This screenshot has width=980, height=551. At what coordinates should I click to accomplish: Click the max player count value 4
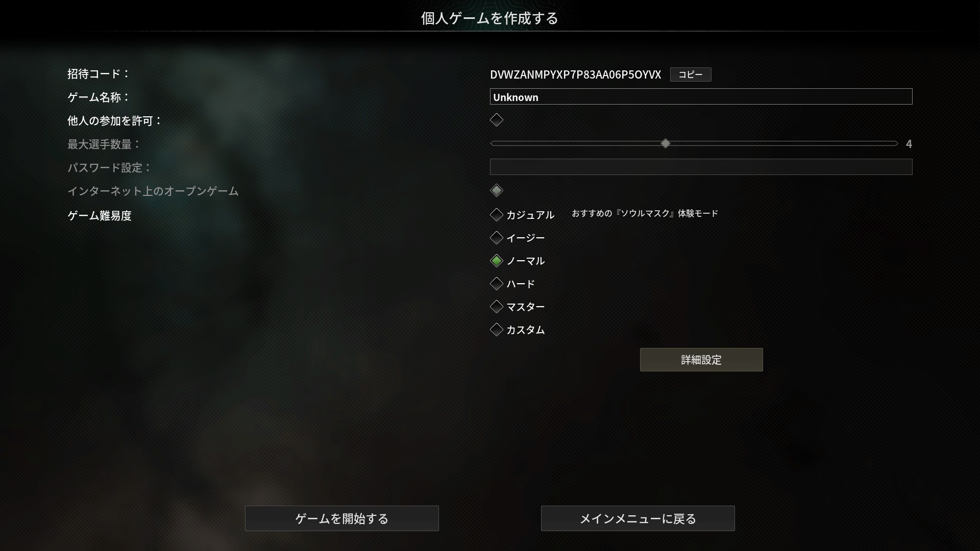click(x=909, y=144)
